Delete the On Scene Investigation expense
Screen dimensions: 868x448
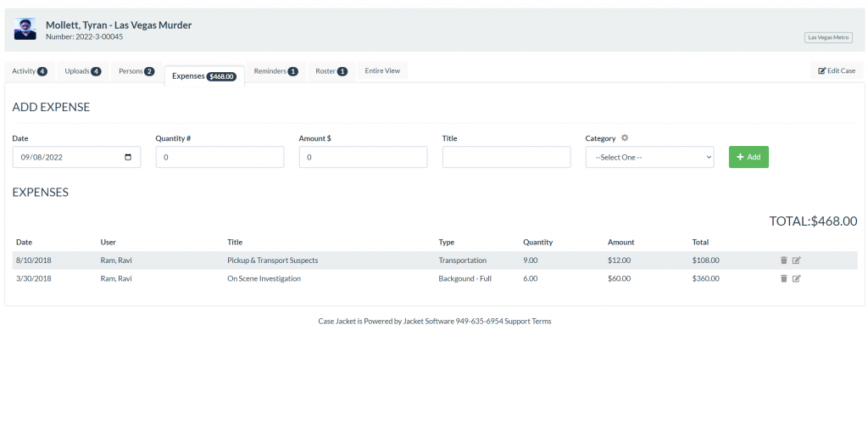pyautogui.click(x=783, y=278)
